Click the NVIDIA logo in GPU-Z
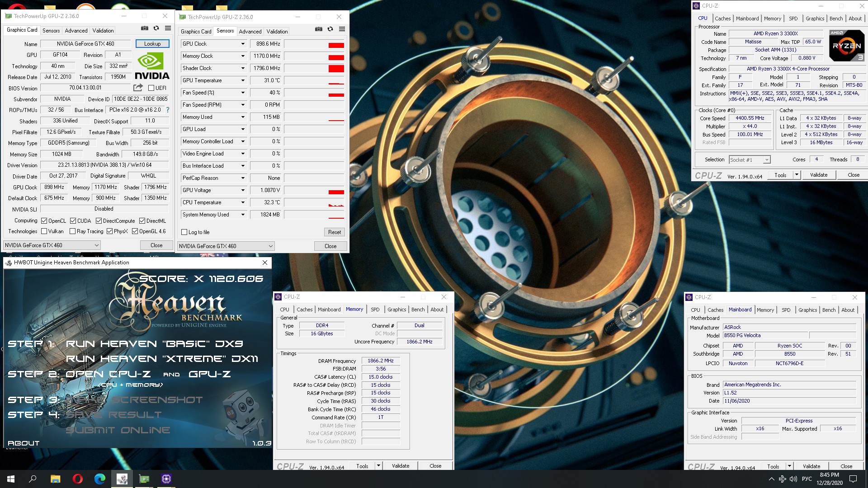 coord(152,66)
